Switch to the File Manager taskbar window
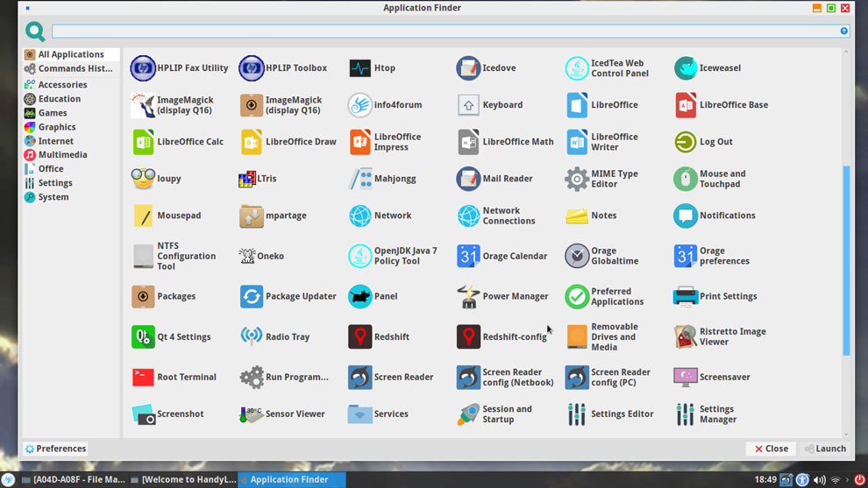This screenshot has width=868, height=488. [x=73, y=480]
